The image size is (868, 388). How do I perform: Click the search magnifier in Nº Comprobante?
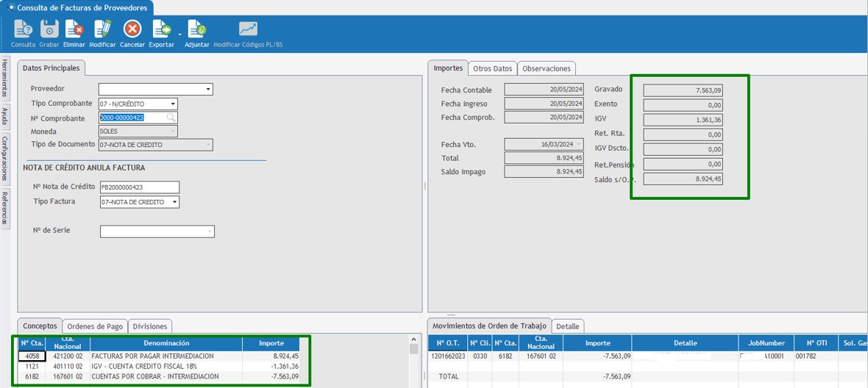(171, 117)
